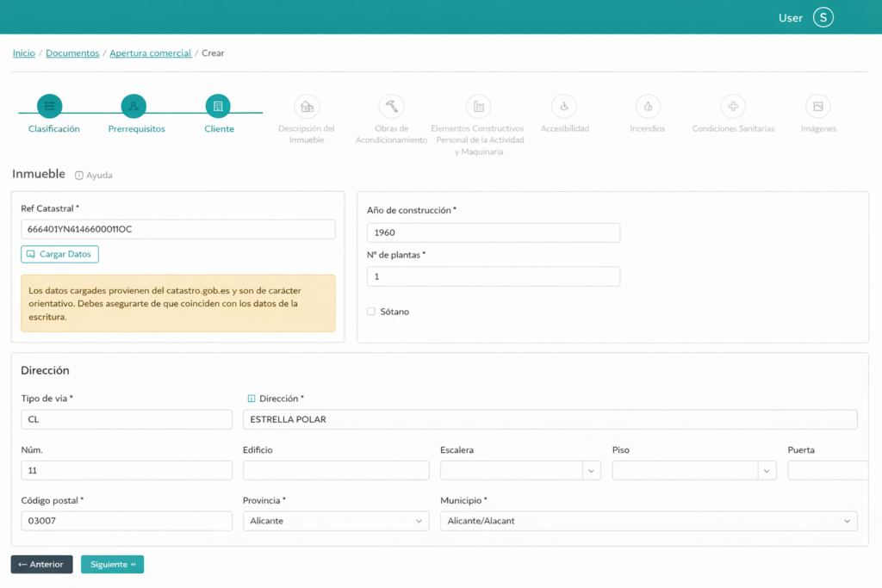Open the Descripción del Inmueble step icon
This screenshot has height=588, width=882.
306,106
